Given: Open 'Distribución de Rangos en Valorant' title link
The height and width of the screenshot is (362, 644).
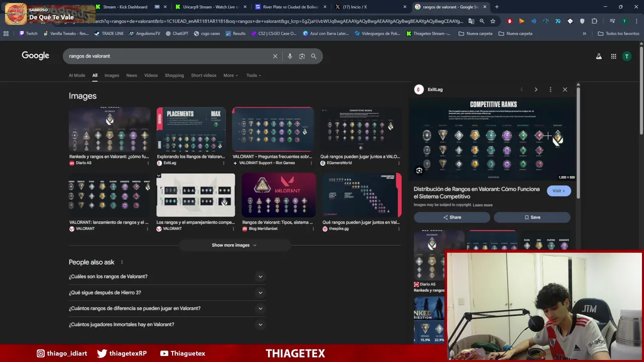Looking at the screenshot, I should pos(476,193).
